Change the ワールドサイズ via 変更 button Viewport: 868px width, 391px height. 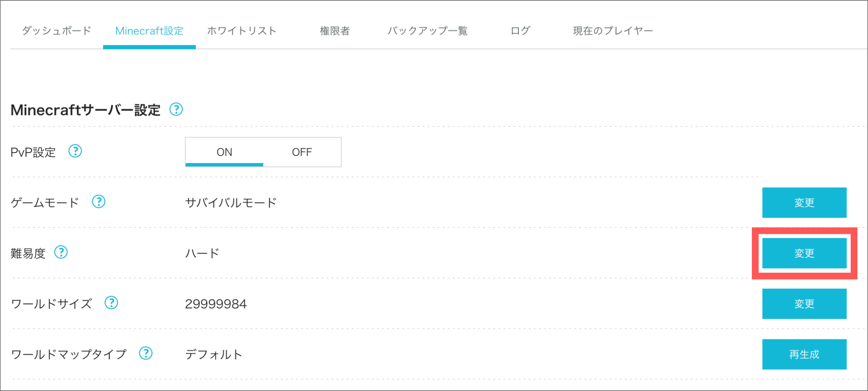pos(804,304)
